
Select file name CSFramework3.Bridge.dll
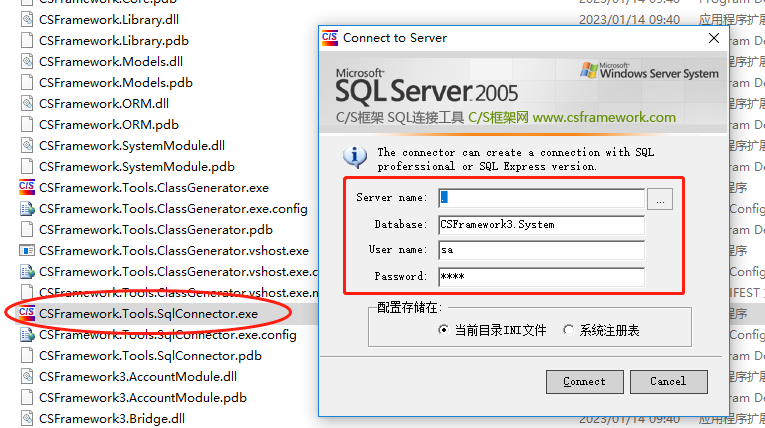point(112,418)
